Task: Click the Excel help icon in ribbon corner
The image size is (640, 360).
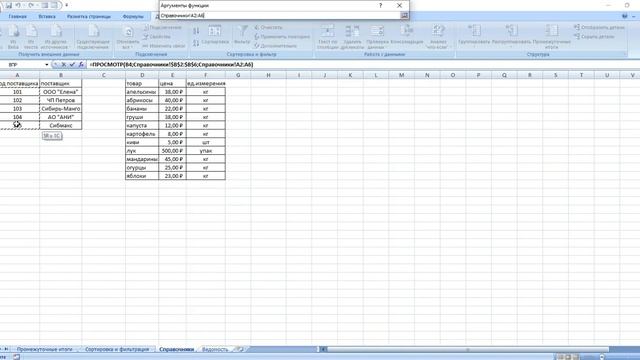Action: [x=625, y=16]
